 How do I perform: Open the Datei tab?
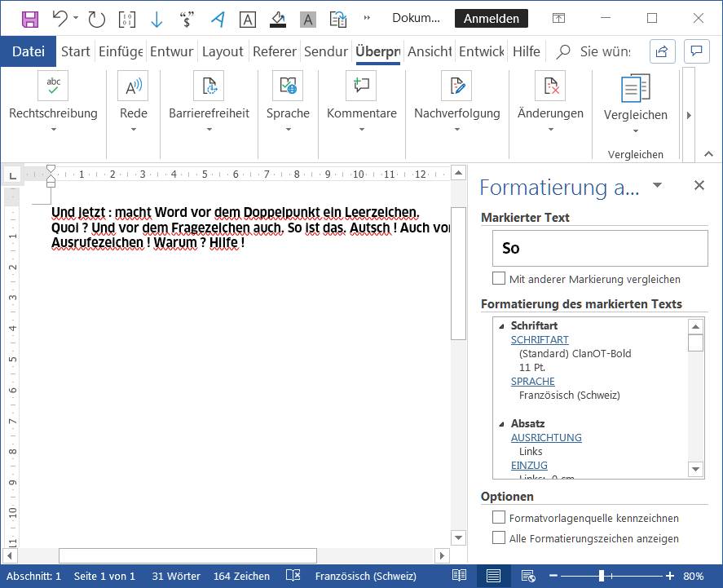pos(29,51)
